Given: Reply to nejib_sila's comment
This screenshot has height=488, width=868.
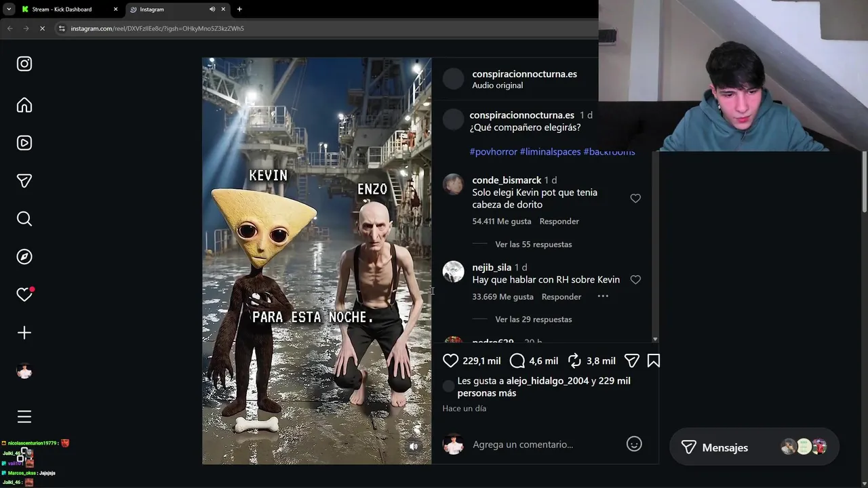Looking at the screenshot, I should coord(561,297).
